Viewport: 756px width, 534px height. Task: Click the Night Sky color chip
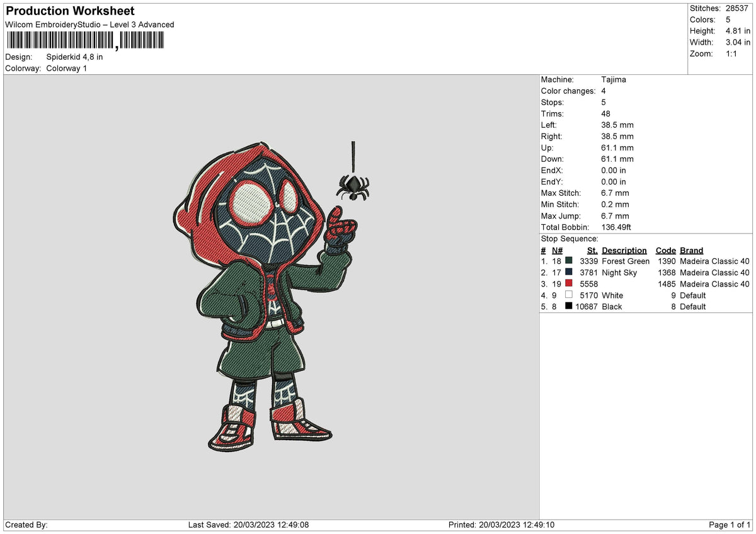568,272
